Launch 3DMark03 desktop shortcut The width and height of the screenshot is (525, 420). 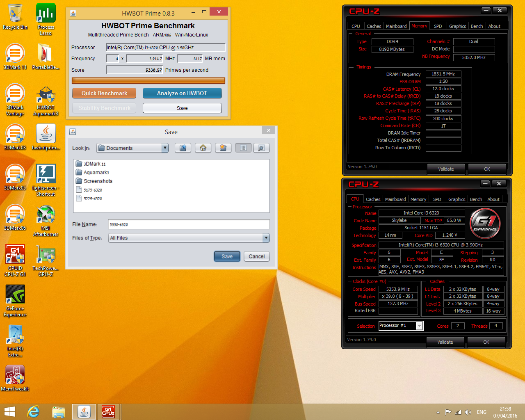(15, 137)
